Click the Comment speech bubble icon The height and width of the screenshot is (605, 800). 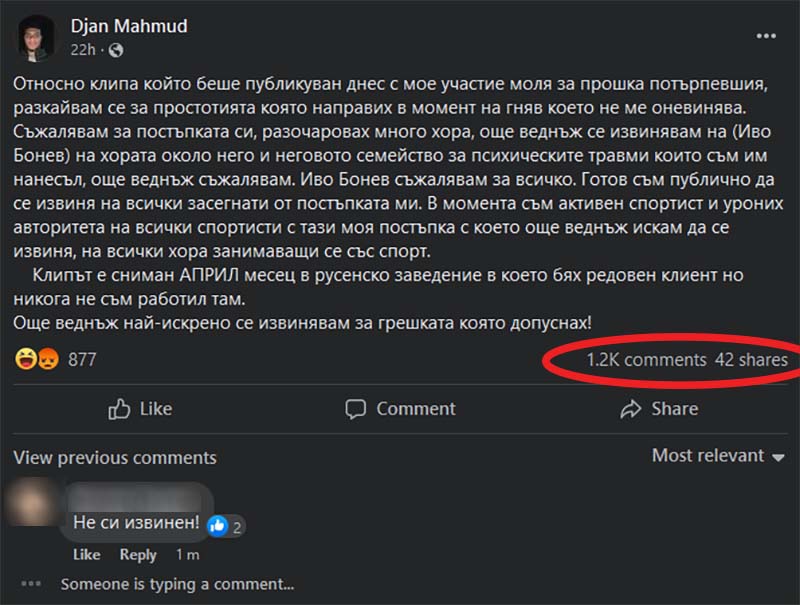click(356, 408)
